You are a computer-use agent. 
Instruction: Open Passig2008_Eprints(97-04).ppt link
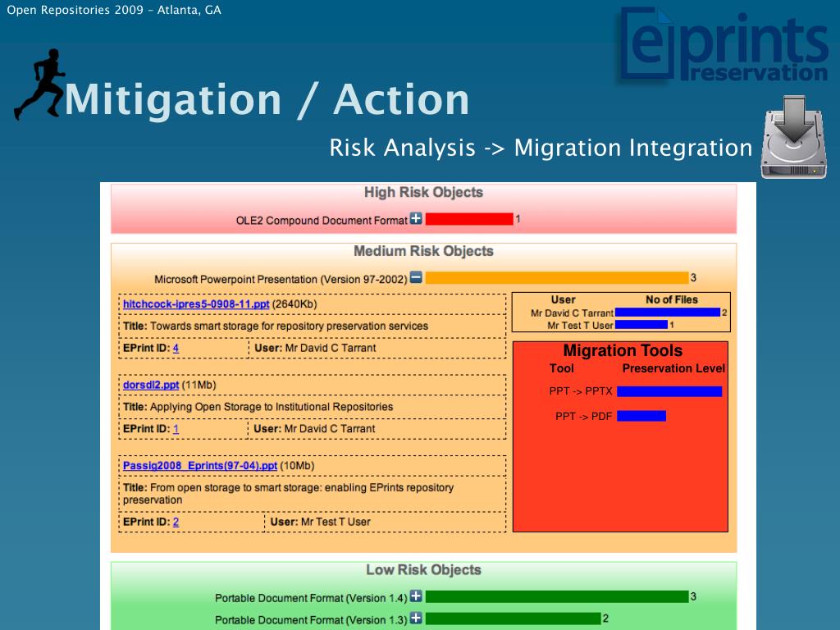click(x=200, y=466)
